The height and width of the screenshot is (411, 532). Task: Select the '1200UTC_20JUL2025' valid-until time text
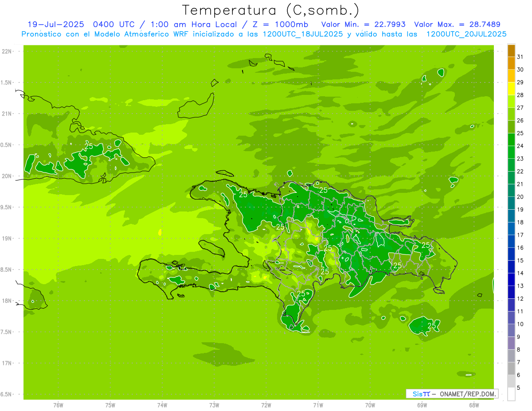(x=466, y=34)
